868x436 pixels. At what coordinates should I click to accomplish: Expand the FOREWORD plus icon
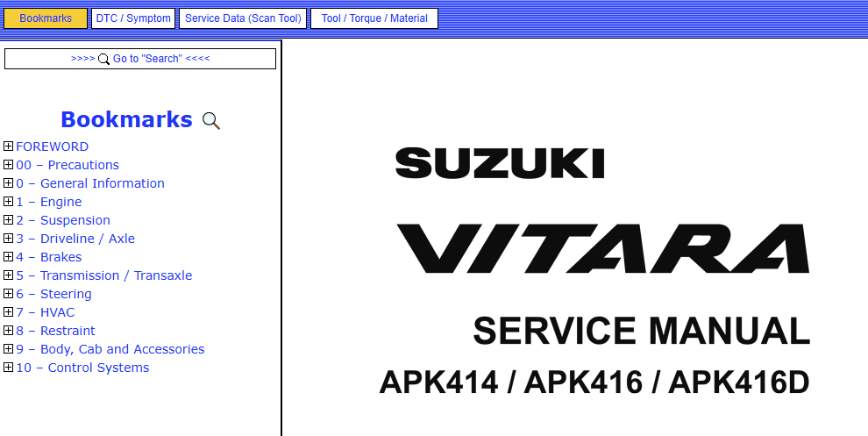coord(9,147)
